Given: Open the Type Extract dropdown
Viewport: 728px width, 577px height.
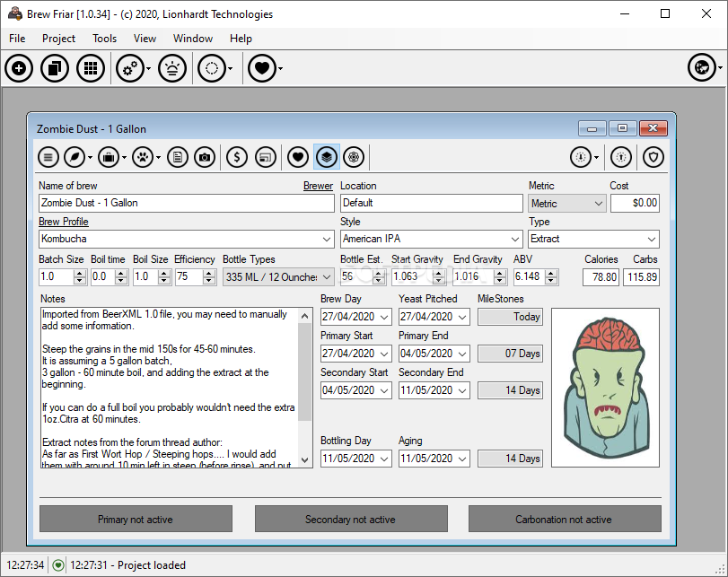Looking at the screenshot, I should (652, 240).
